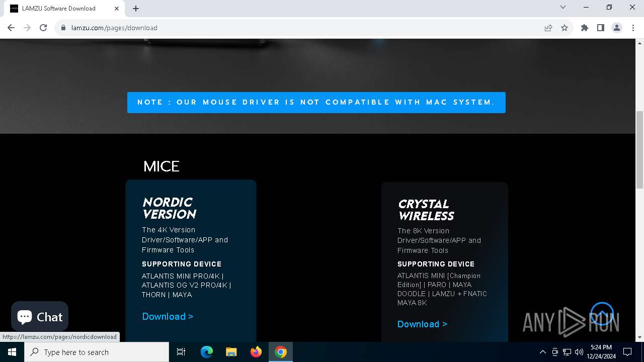Screen dimensions: 644x362
Task: Select the LAMZU Software Download tab
Action: click(x=64, y=9)
